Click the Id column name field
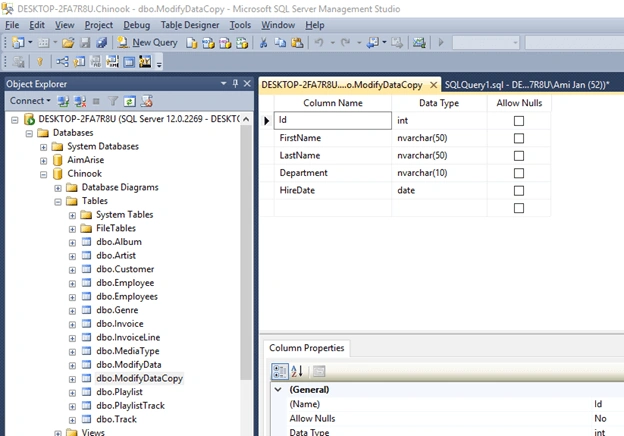Screen dimensions: 624x436 click(x=333, y=120)
